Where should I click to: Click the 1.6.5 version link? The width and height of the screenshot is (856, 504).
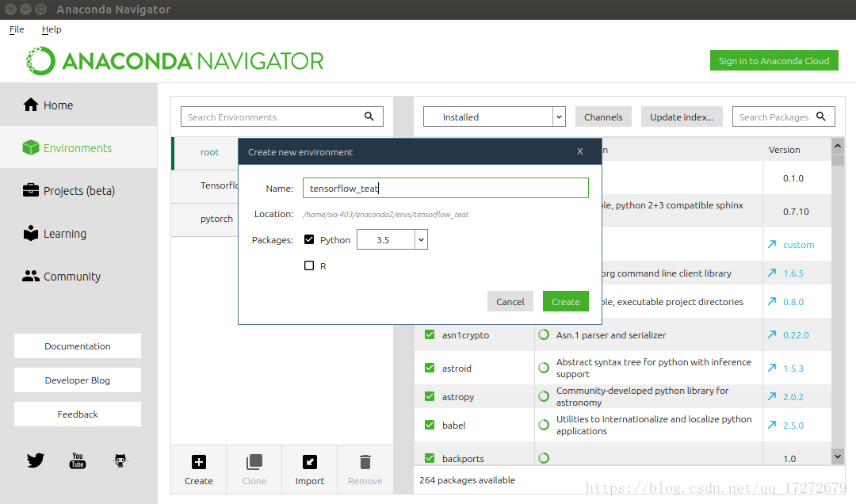pyautogui.click(x=793, y=273)
